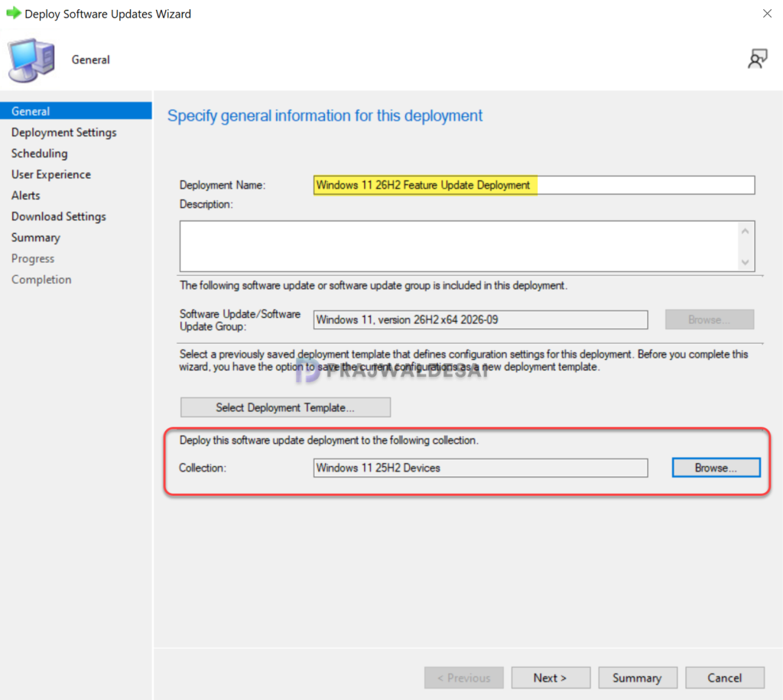Cancel the wizard
The image size is (783, 700).
pyautogui.click(x=724, y=678)
